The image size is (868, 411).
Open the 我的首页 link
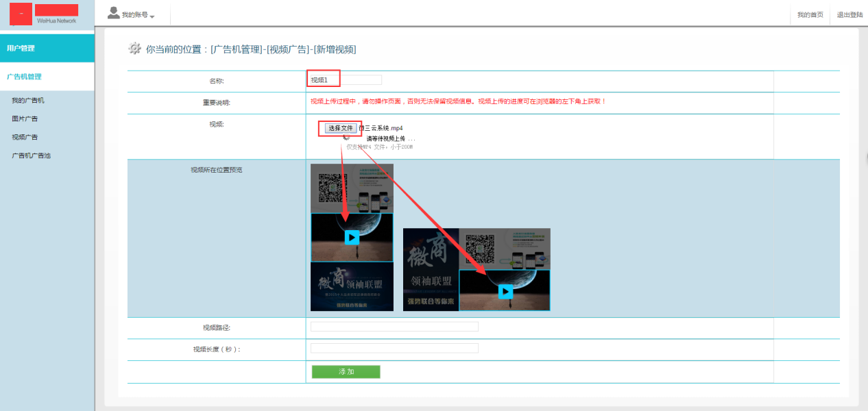[810, 14]
